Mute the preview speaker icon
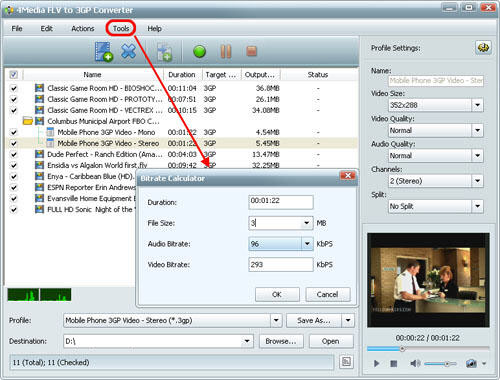Viewport: 500px width, 380px height. (415, 363)
